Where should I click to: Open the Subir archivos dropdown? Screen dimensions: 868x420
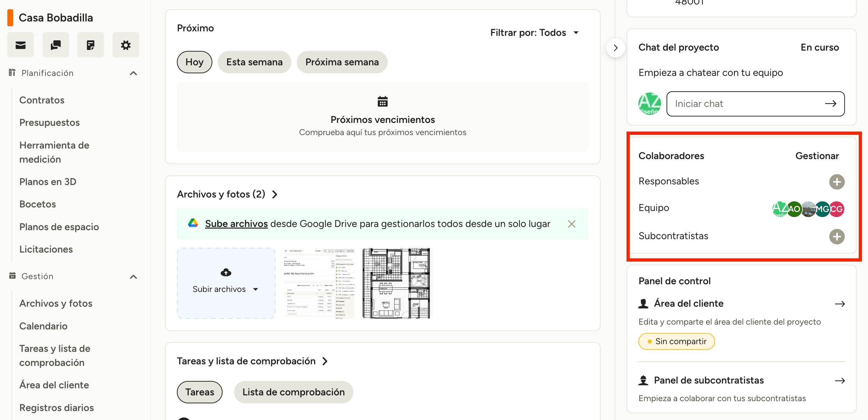point(225,289)
